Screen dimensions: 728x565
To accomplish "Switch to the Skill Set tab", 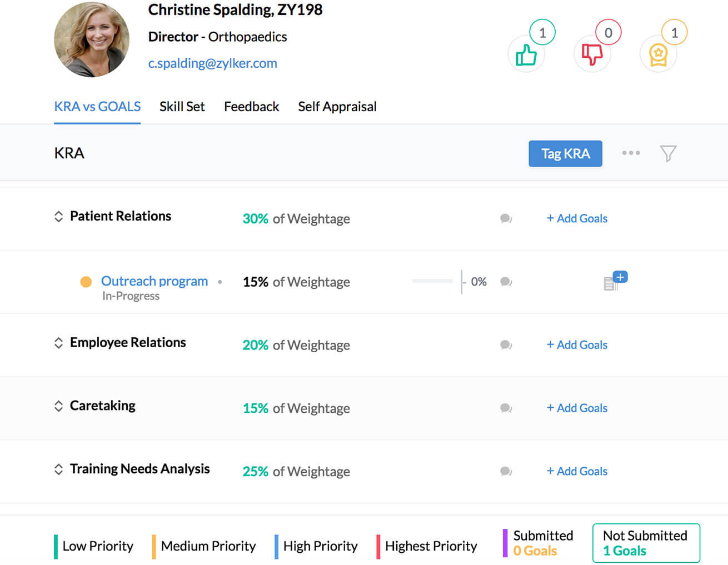I will pyautogui.click(x=182, y=107).
